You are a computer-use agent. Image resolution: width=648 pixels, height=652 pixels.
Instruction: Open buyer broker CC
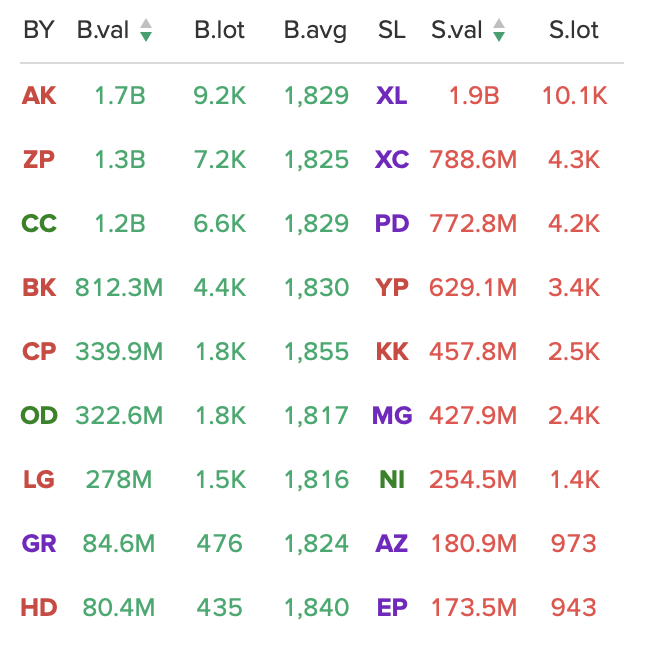click(39, 224)
